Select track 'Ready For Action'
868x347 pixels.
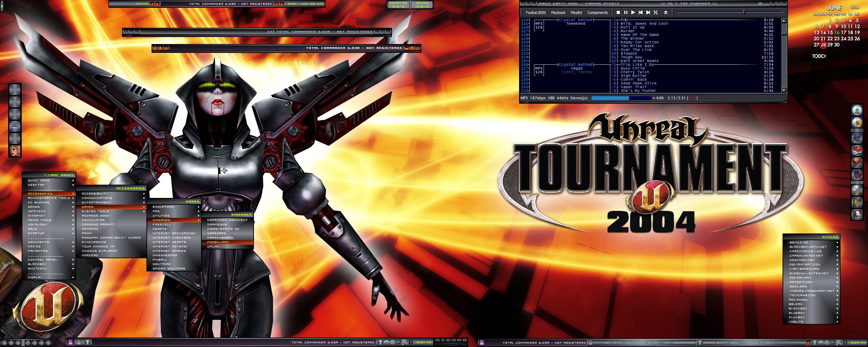coord(640,42)
